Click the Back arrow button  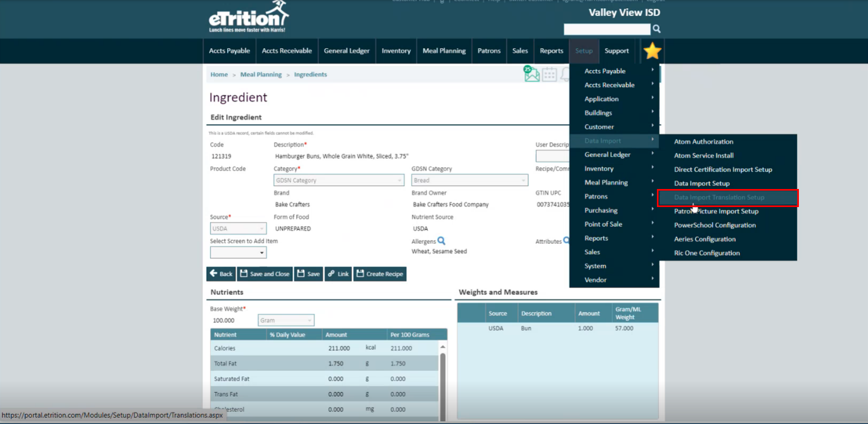coord(221,274)
